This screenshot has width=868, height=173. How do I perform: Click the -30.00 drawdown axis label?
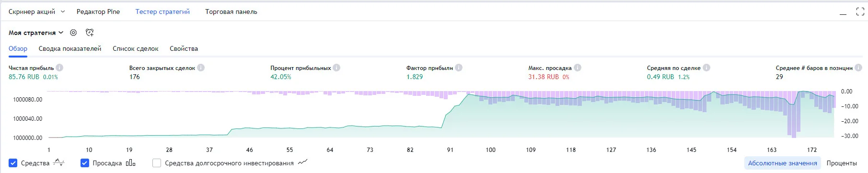(850, 136)
